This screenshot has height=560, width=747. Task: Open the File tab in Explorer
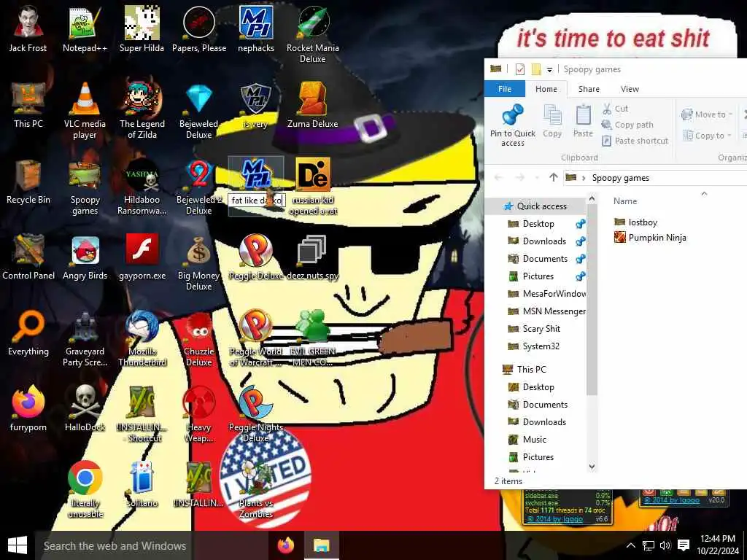[505, 89]
